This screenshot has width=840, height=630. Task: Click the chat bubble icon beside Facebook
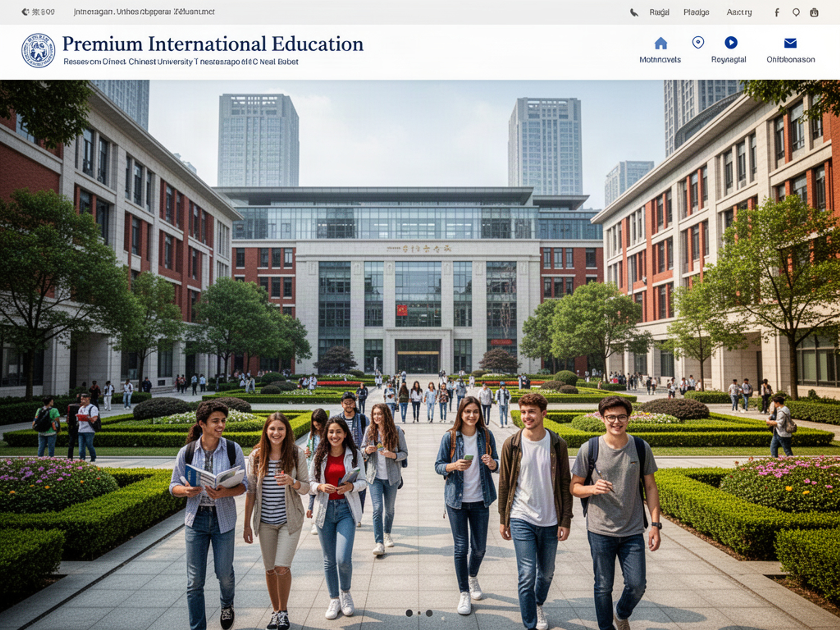796,13
